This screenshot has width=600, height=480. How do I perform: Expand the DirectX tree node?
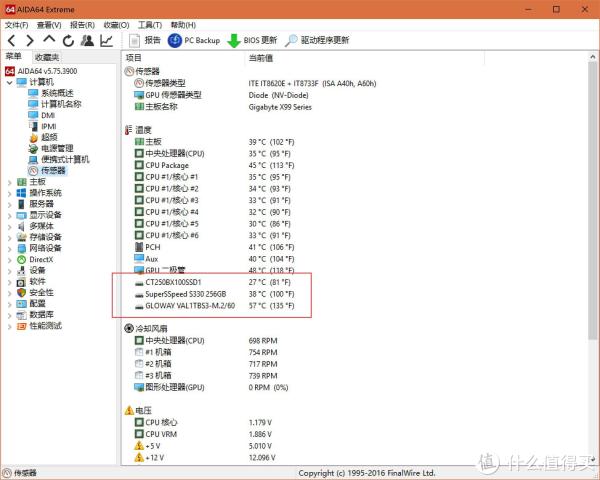pos(10,260)
